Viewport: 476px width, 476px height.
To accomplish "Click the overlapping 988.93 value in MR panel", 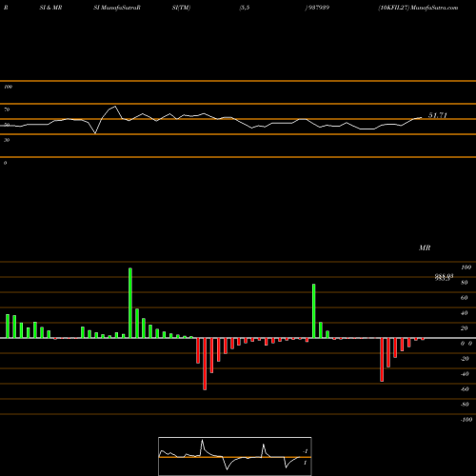I will [x=444, y=277].
